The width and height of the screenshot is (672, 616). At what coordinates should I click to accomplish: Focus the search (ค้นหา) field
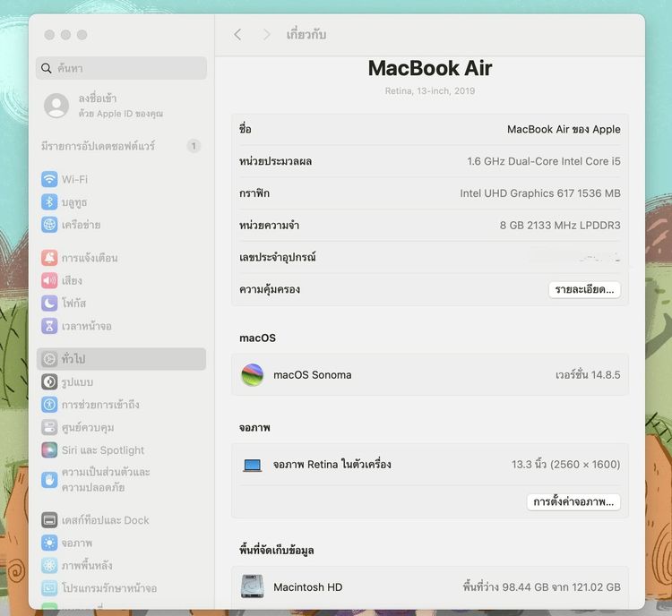[x=121, y=68]
